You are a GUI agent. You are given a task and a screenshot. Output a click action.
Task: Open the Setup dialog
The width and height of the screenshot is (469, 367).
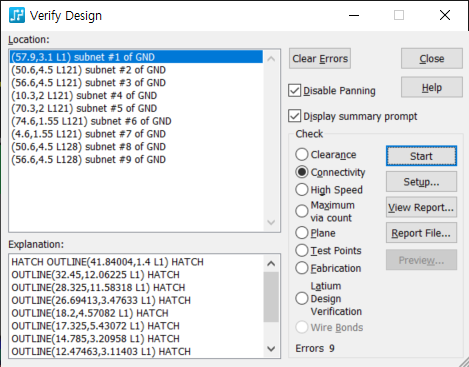[x=421, y=182]
